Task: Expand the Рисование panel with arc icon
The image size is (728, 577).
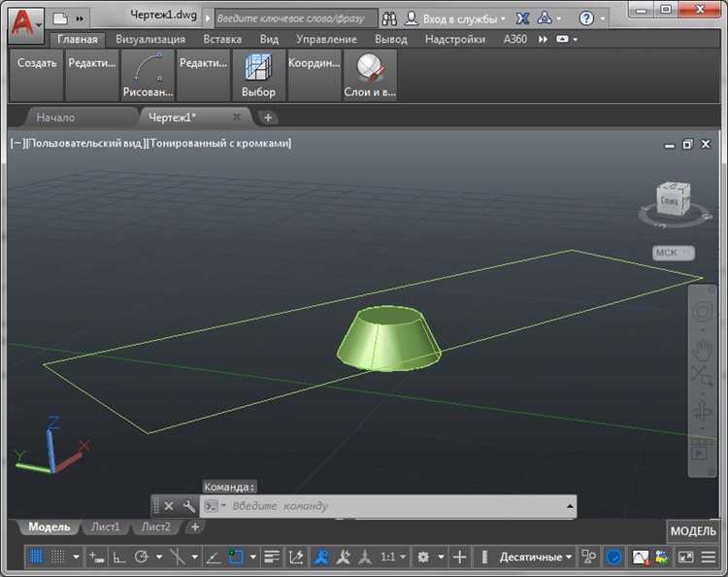Action: pos(148,75)
